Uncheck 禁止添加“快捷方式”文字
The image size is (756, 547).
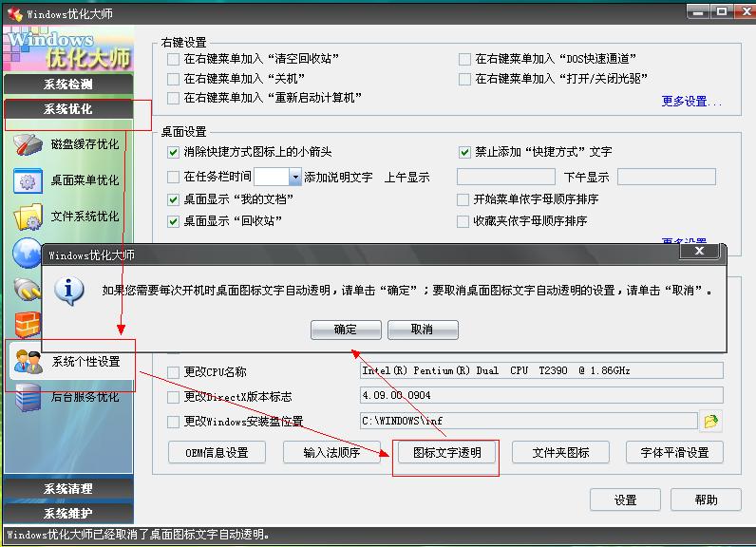[464, 152]
